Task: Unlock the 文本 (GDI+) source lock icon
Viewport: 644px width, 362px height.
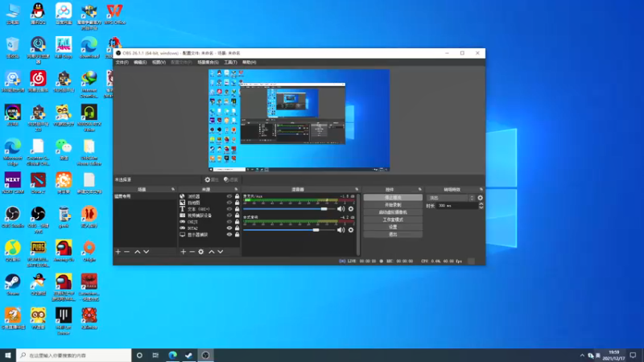Action: (x=237, y=209)
